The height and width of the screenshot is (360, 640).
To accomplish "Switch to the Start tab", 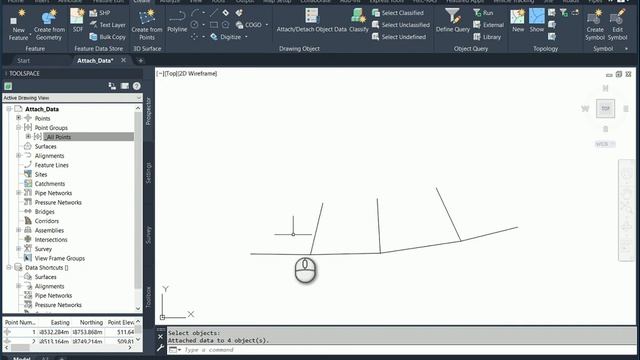I will [x=23, y=60].
